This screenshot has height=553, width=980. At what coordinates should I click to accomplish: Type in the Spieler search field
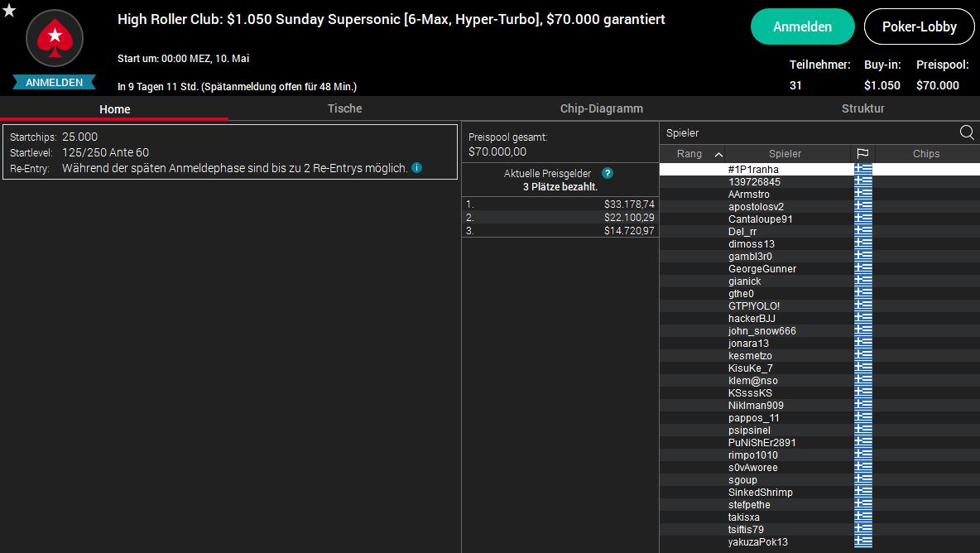807,132
